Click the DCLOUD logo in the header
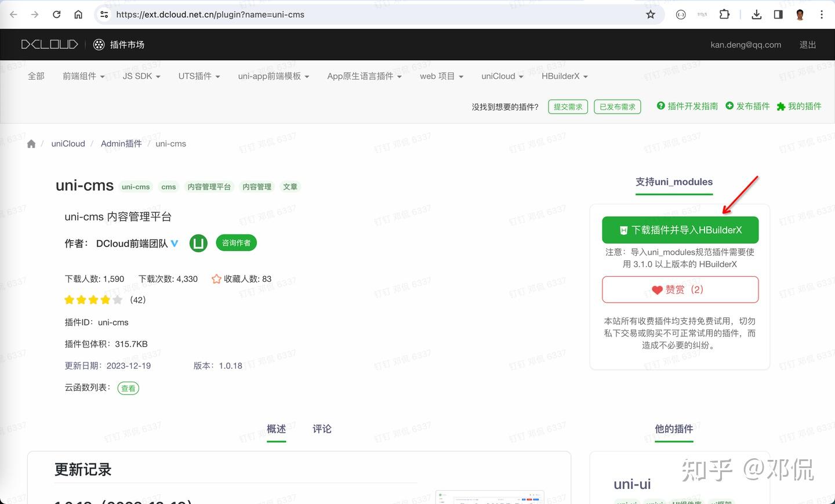 point(49,45)
